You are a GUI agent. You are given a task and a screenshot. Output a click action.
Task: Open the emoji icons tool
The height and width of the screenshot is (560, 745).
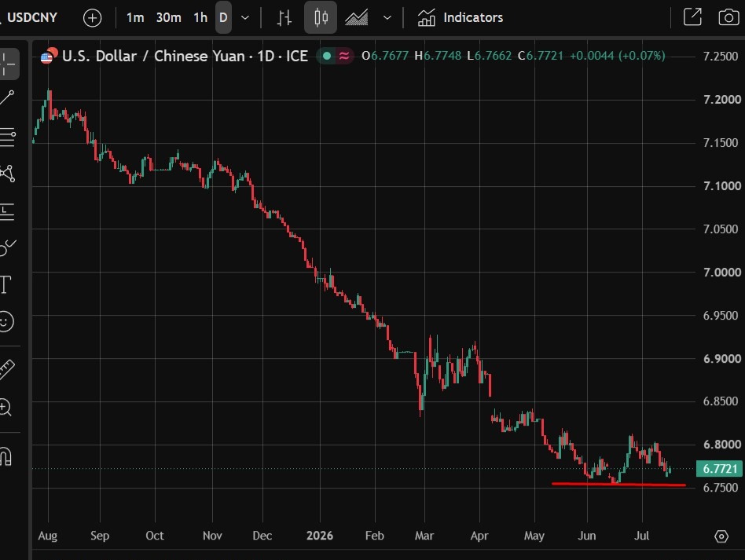(x=6, y=322)
